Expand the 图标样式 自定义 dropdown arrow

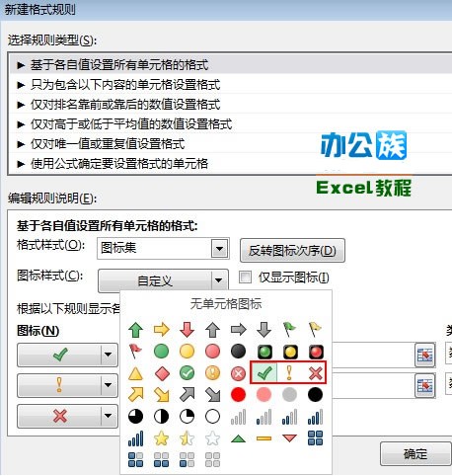[218, 280]
